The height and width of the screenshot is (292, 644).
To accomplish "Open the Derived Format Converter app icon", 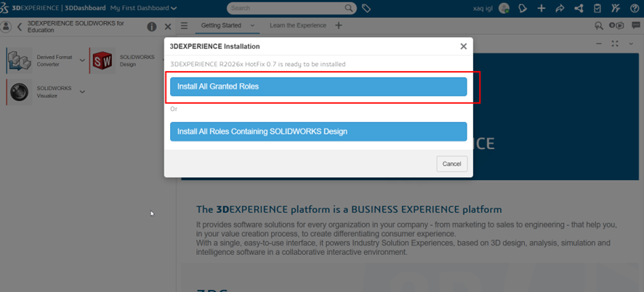I will click(x=19, y=60).
